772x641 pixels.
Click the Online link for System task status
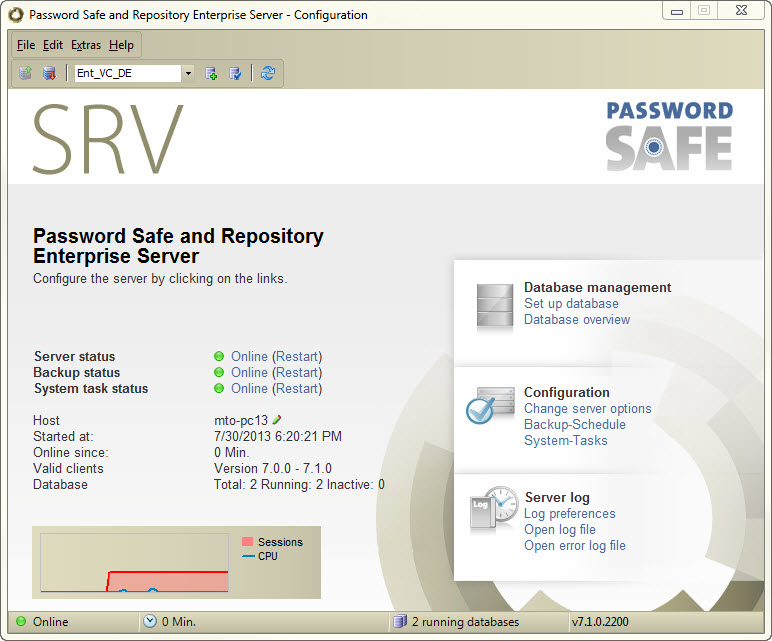[249, 388]
